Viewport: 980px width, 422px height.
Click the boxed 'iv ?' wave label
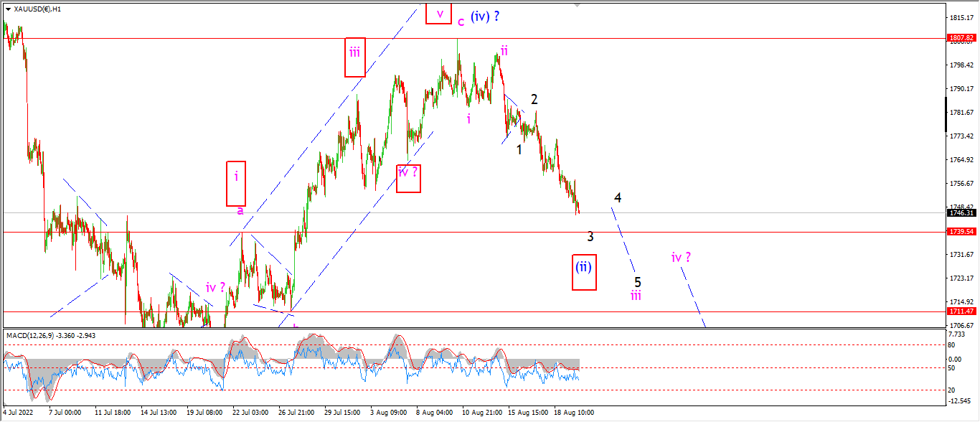pyautogui.click(x=408, y=177)
